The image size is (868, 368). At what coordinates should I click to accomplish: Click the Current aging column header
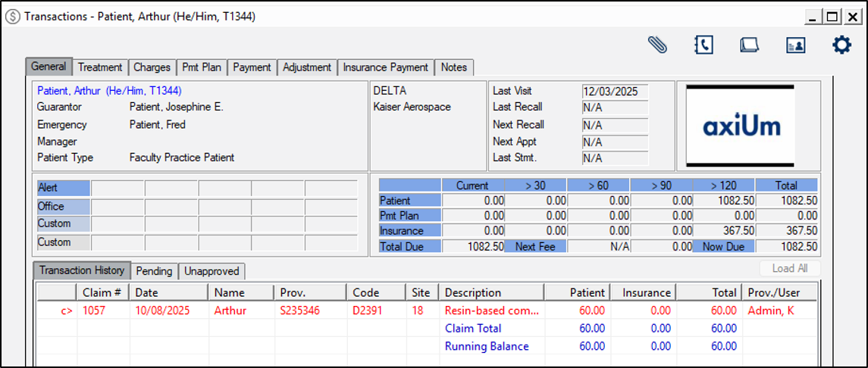[472, 186]
